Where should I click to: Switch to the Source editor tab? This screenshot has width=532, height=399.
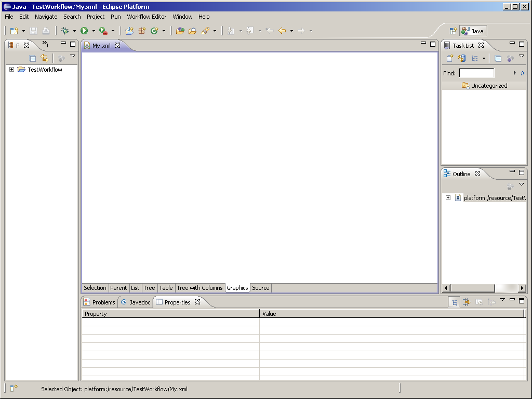tap(261, 288)
